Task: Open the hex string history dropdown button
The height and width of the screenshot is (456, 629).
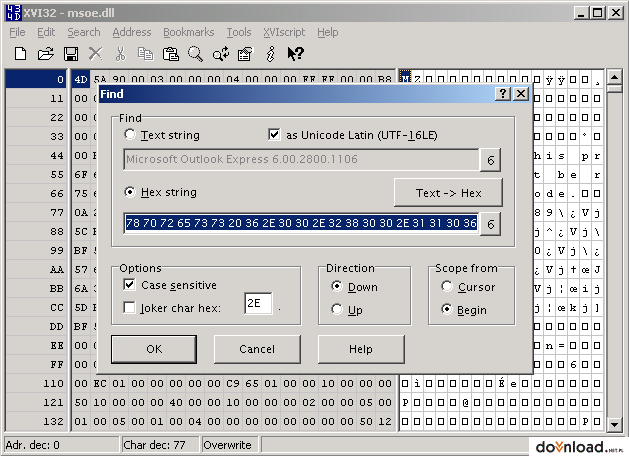Action: (490, 224)
